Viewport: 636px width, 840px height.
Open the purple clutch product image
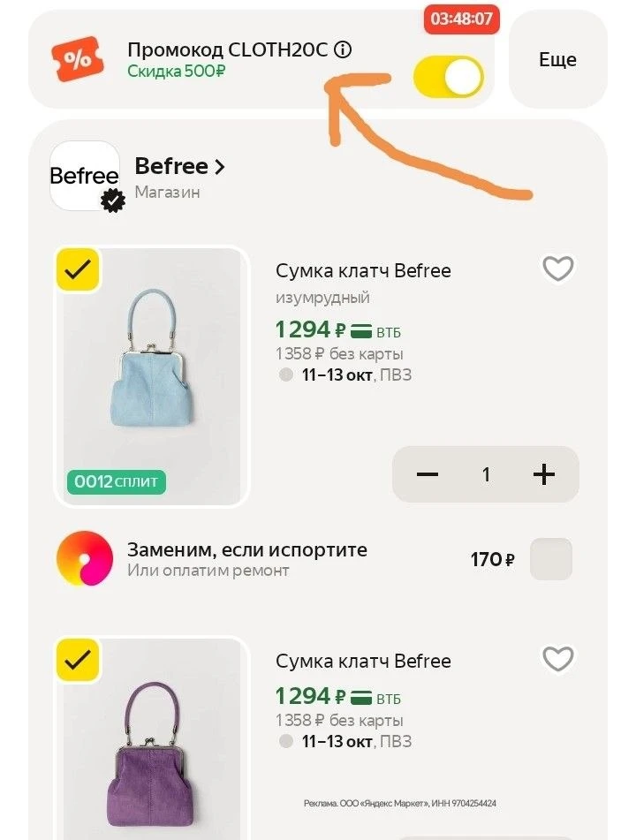coord(152,739)
